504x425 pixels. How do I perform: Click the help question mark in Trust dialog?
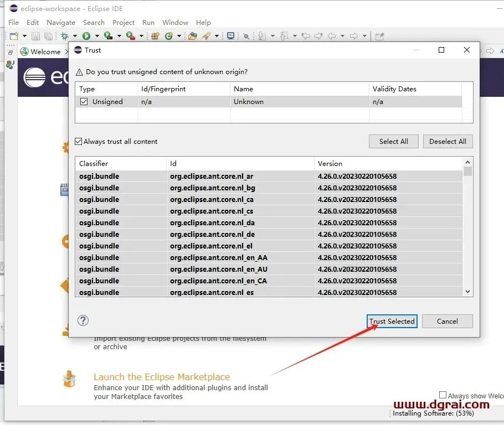[83, 320]
